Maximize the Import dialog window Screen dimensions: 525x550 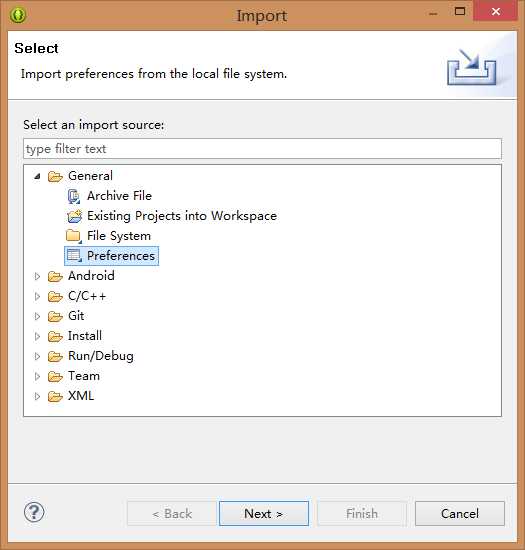pos(460,12)
